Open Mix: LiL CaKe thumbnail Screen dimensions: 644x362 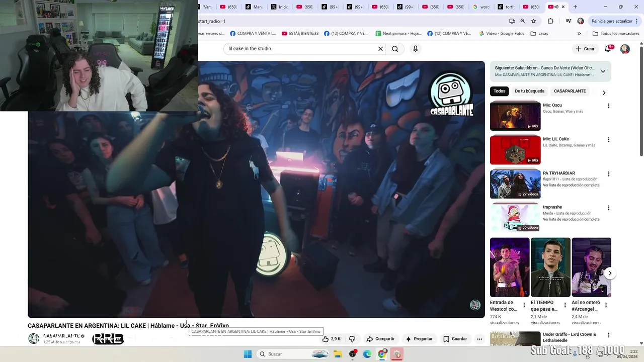(515, 150)
